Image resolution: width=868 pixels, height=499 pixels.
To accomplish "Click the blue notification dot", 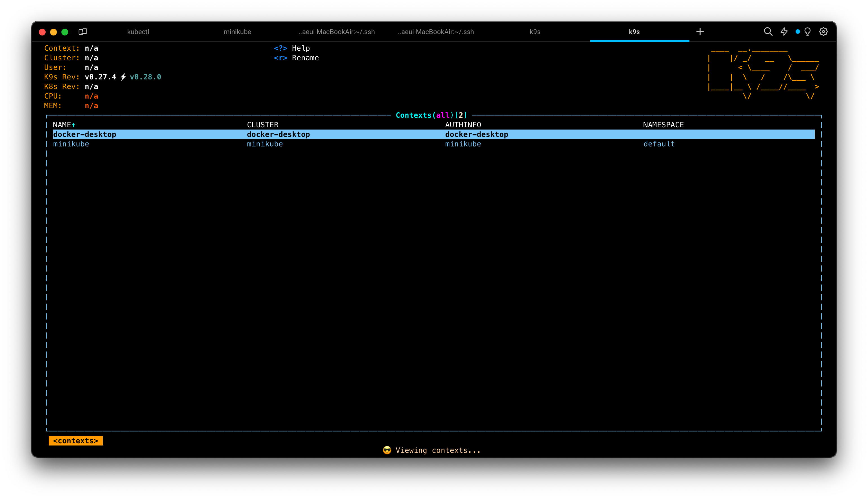I will tap(798, 32).
